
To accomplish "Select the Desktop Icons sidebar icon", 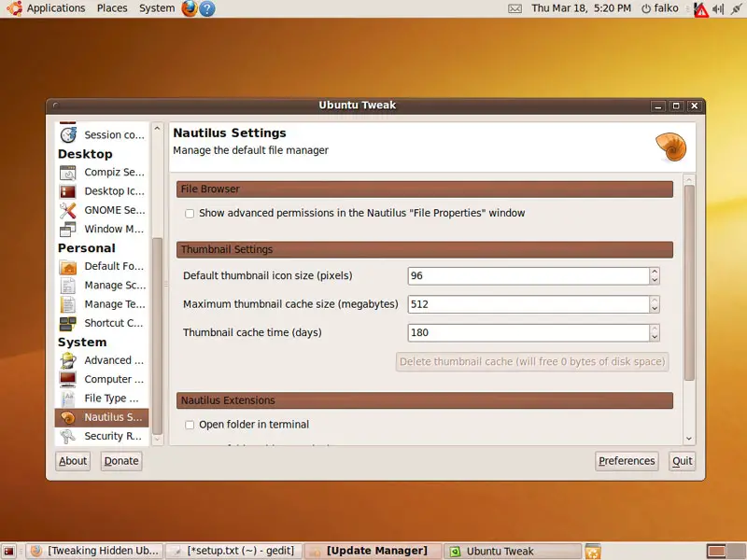I will [68, 191].
